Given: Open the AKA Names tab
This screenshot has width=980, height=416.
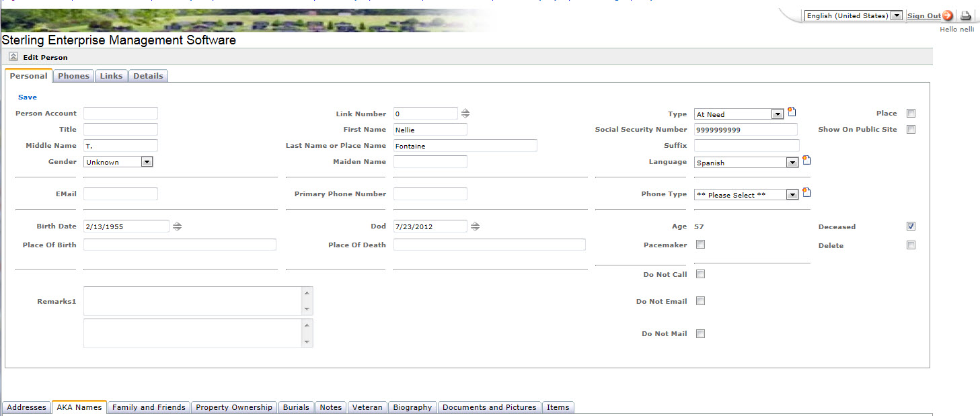Looking at the screenshot, I should tap(79, 407).
